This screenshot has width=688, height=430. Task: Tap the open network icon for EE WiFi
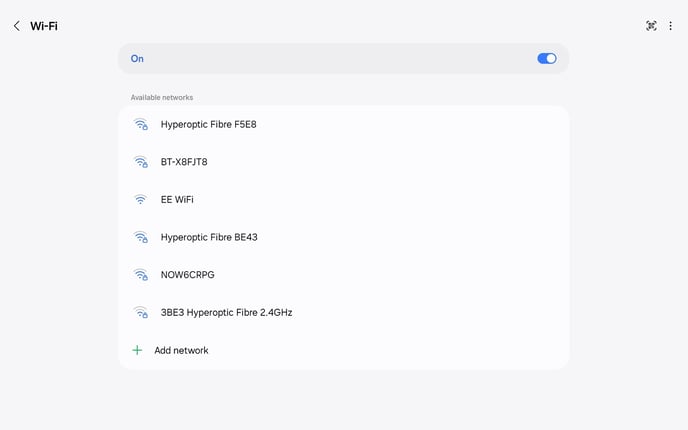[x=140, y=200]
